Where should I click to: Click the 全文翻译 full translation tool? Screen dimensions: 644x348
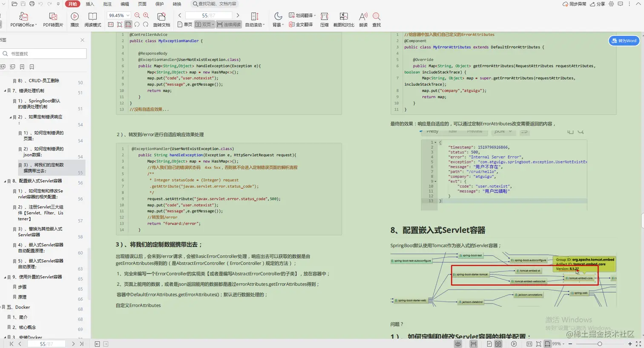tap(301, 25)
